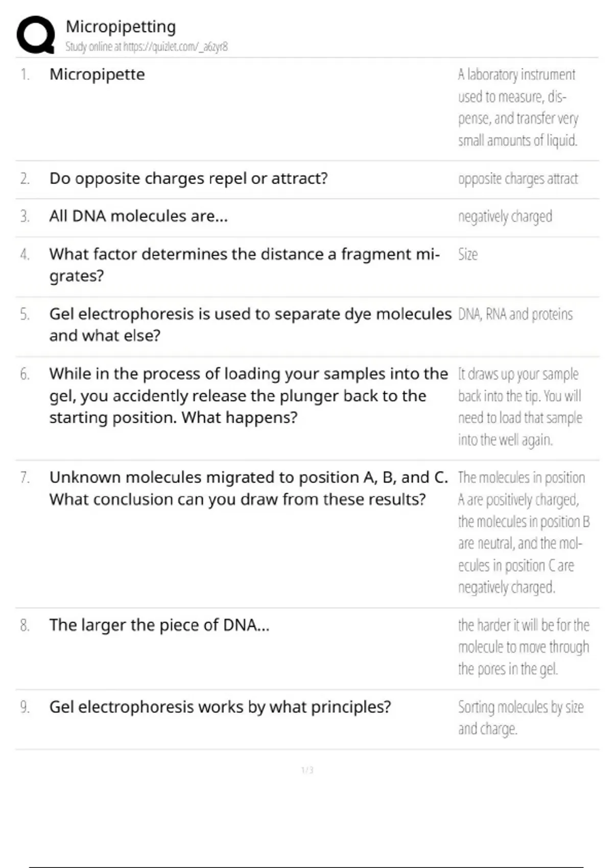Click the answer beginning "It draws up your sample"

point(520,406)
